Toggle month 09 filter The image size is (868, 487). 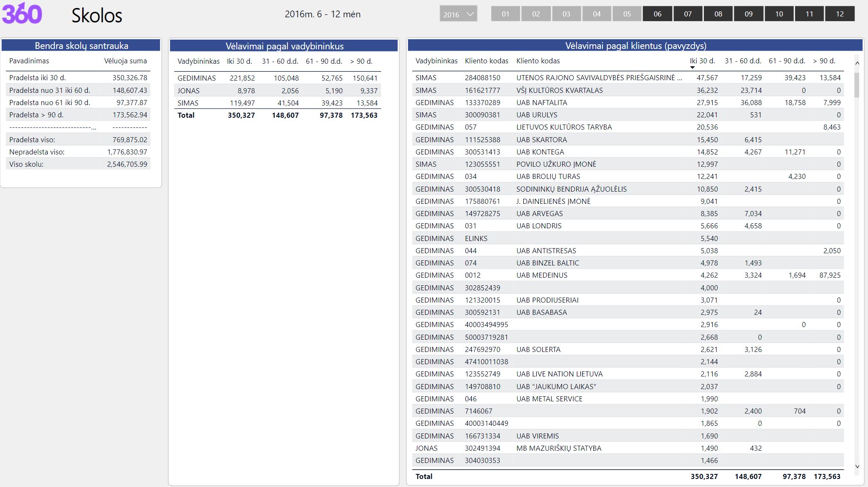click(x=749, y=14)
